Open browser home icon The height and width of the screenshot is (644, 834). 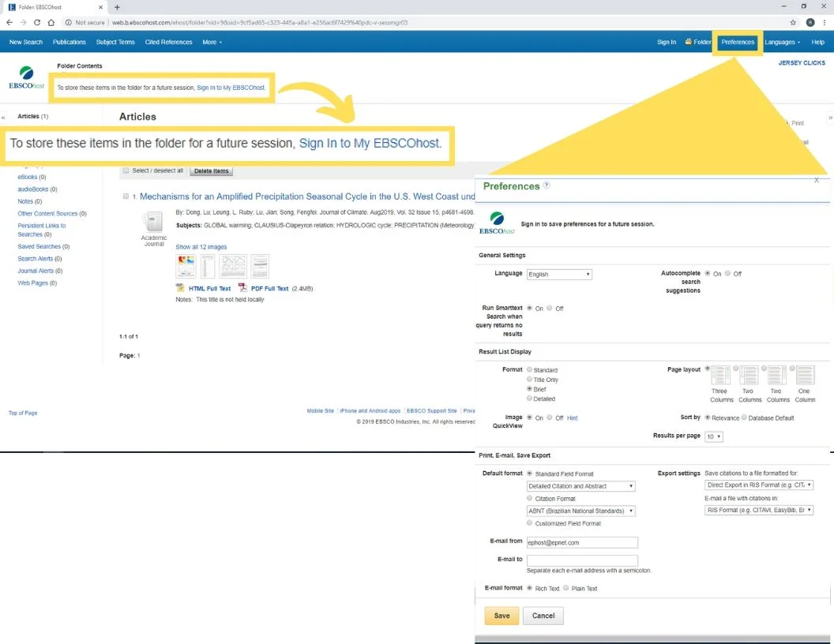(x=51, y=22)
